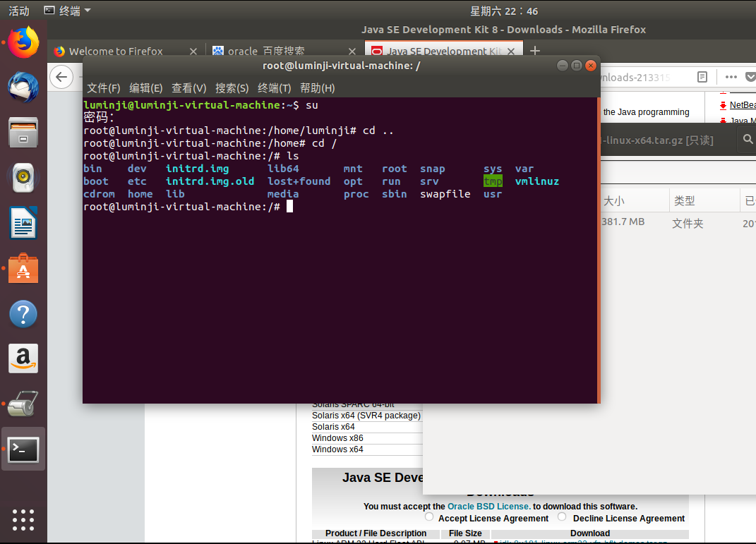Click the archive manager search icon
The width and height of the screenshot is (756, 544).
pyautogui.click(x=748, y=139)
